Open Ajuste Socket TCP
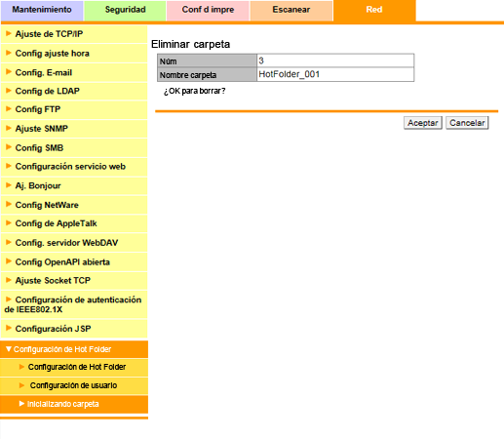504x439 pixels. tap(74, 281)
